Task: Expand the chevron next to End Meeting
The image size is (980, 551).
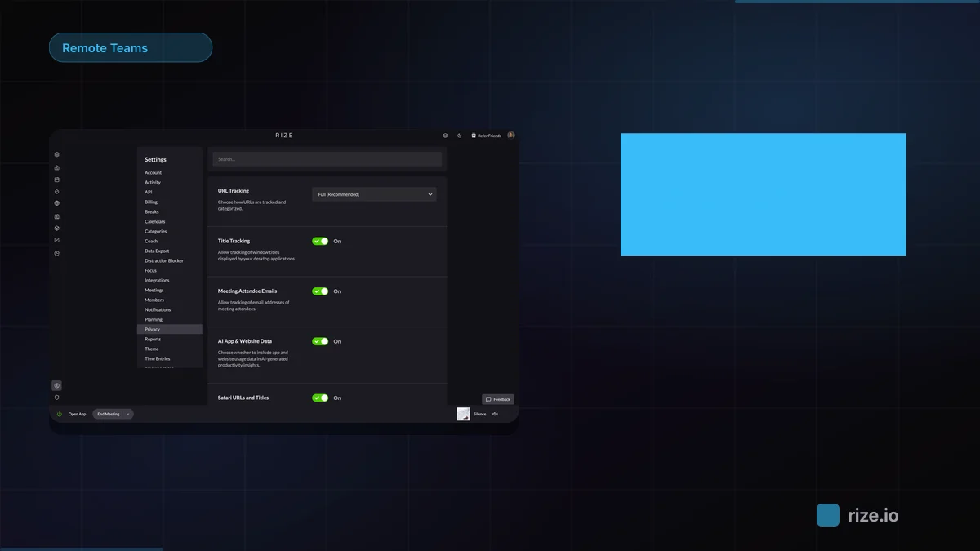Action: [129, 414]
